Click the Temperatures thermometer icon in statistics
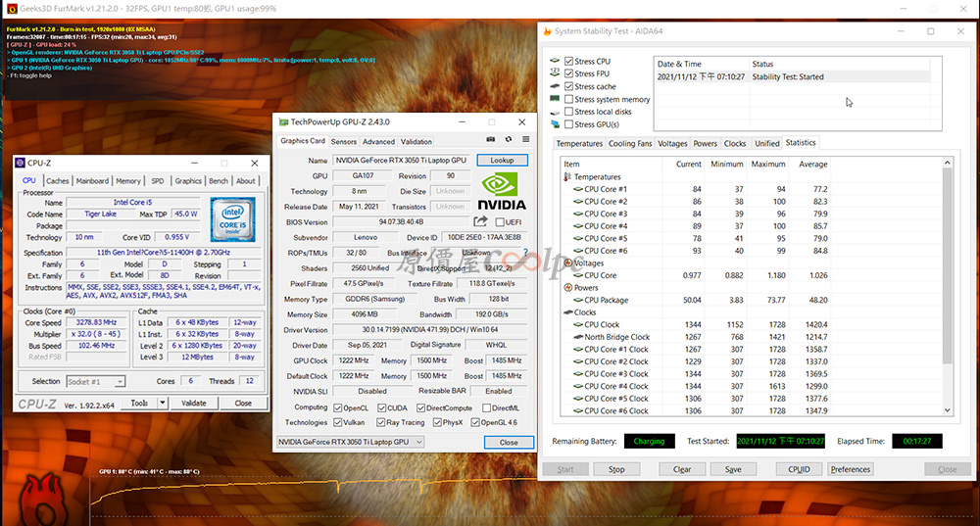Viewport: 980px width, 526px height. coord(567,176)
